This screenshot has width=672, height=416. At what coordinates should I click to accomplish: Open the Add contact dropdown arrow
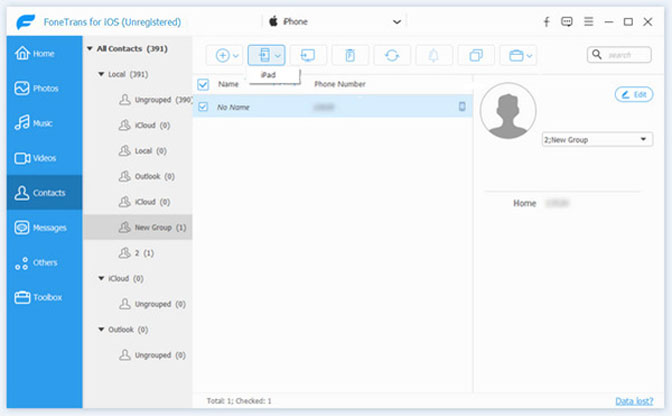[235, 56]
